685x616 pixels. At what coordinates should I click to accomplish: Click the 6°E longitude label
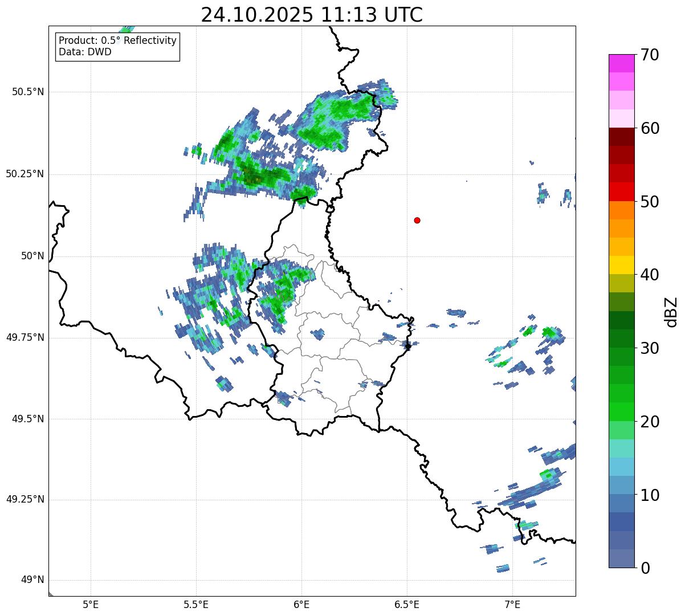click(302, 604)
